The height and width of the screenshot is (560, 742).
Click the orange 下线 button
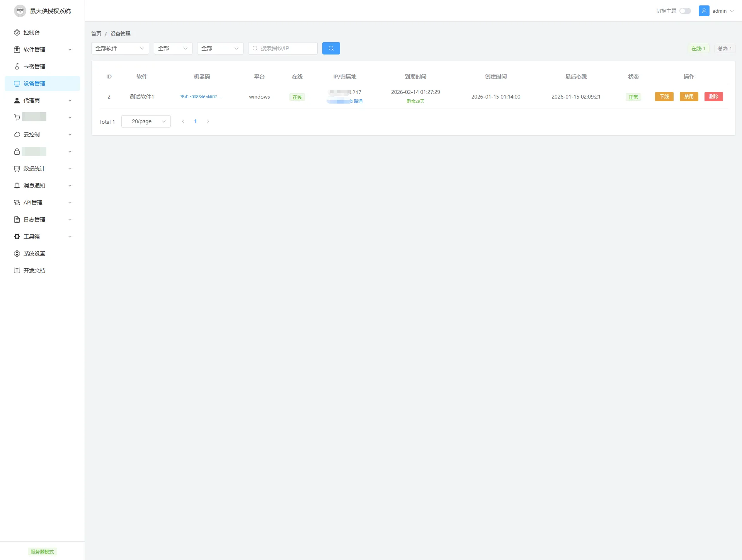664,97
